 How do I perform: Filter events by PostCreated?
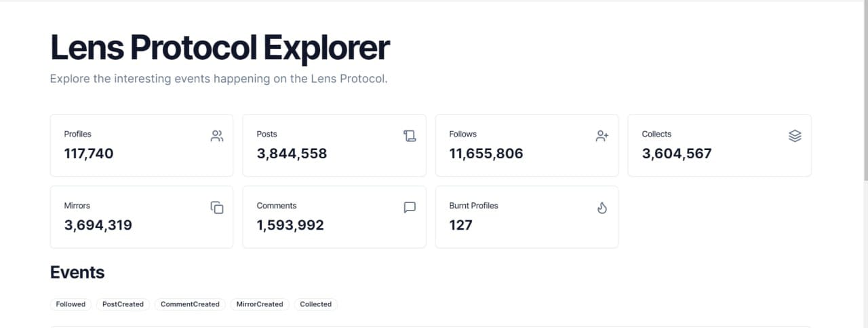123,304
